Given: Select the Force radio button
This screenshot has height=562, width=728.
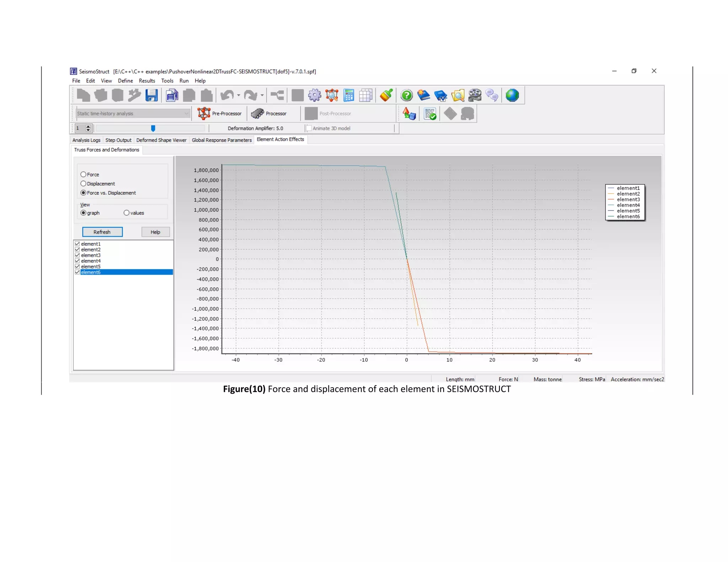Looking at the screenshot, I should coord(84,174).
